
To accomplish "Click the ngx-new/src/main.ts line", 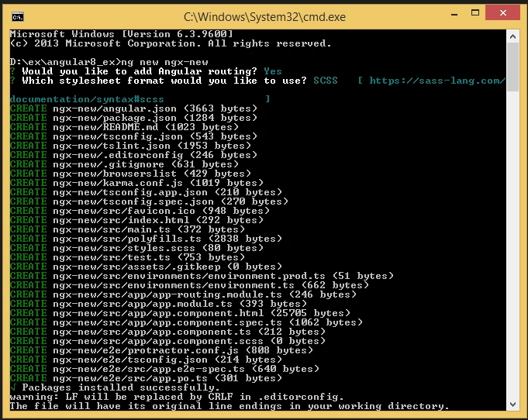I will (127, 230).
